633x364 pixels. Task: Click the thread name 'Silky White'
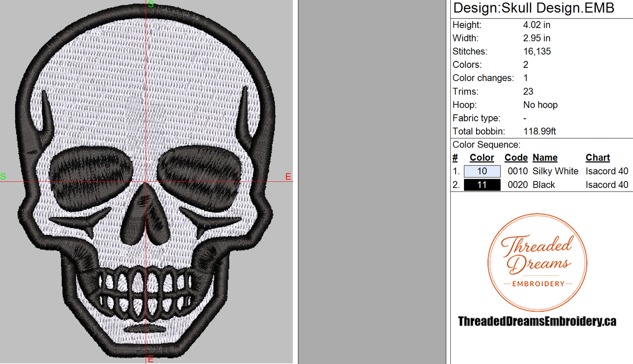555,171
